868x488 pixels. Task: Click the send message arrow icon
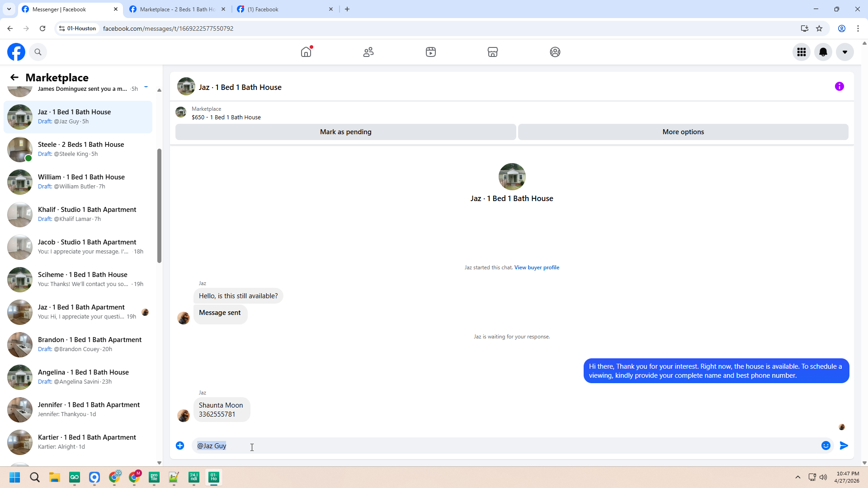(844, 446)
